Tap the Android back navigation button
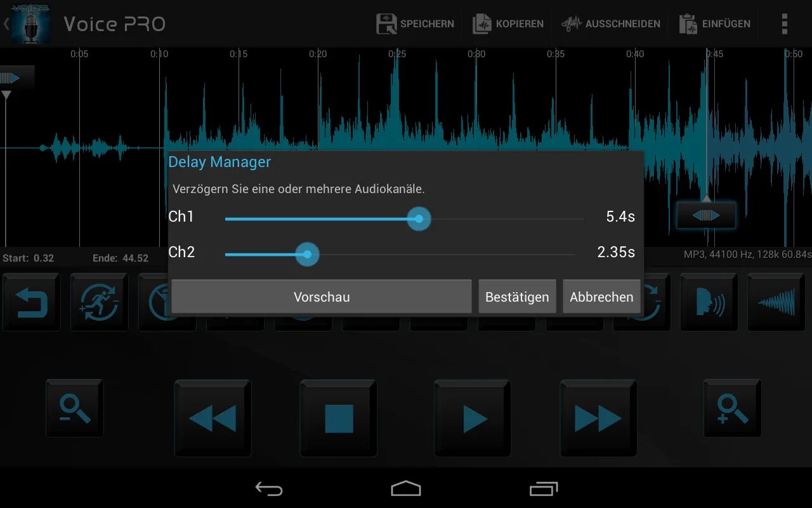Viewport: 812px width, 508px height. coord(269,488)
